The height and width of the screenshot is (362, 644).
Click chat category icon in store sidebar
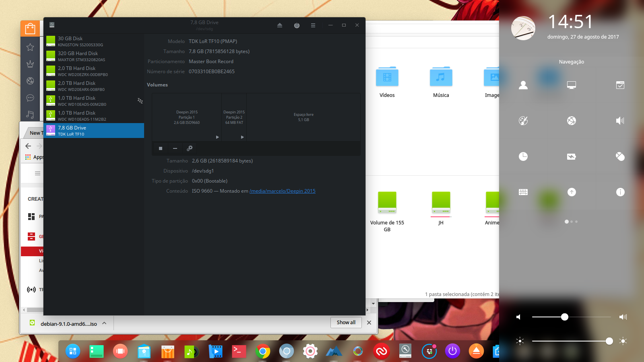[30, 98]
